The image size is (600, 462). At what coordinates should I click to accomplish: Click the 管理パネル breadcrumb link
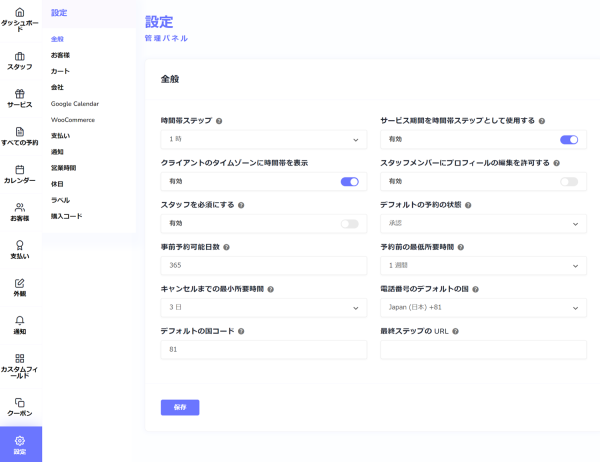point(166,38)
